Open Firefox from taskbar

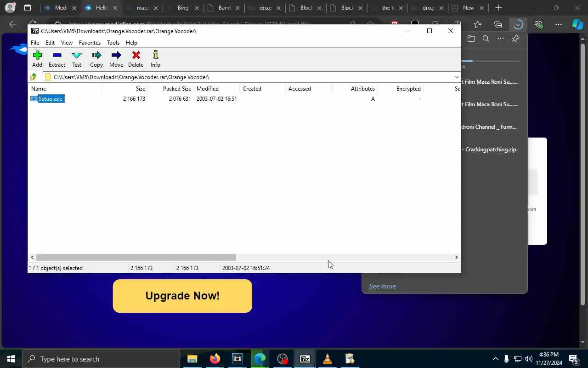click(215, 359)
